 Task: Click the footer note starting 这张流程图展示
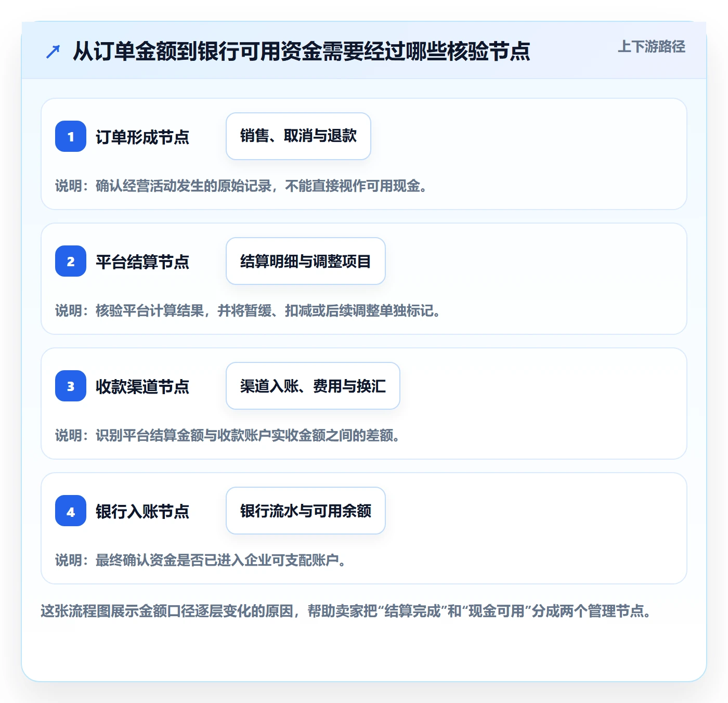click(347, 610)
